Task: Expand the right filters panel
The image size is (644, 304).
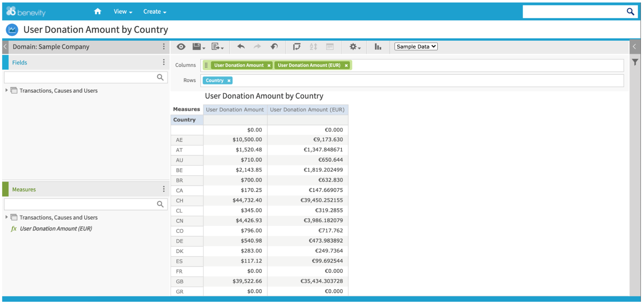Action: [634, 47]
